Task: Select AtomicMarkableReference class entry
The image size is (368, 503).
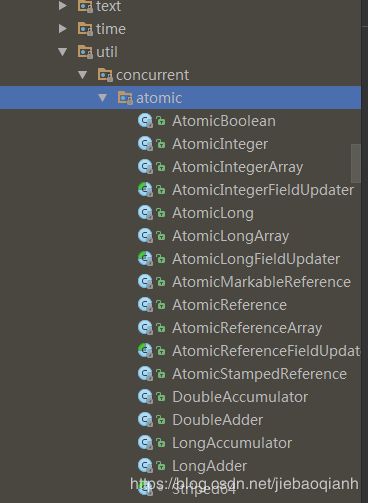Action: [261, 282]
